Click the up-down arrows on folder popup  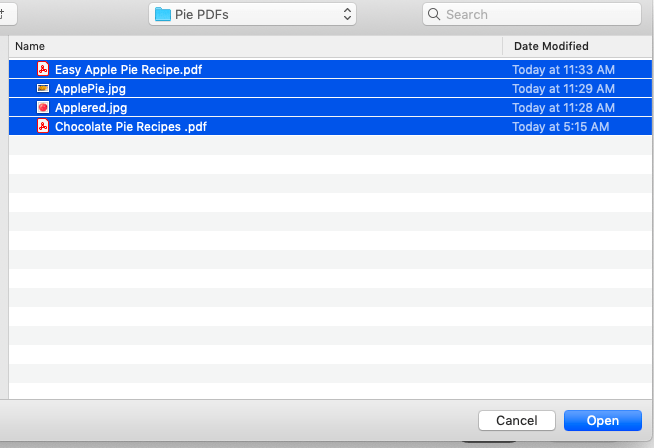pyautogui.click(x=347, y=14)
